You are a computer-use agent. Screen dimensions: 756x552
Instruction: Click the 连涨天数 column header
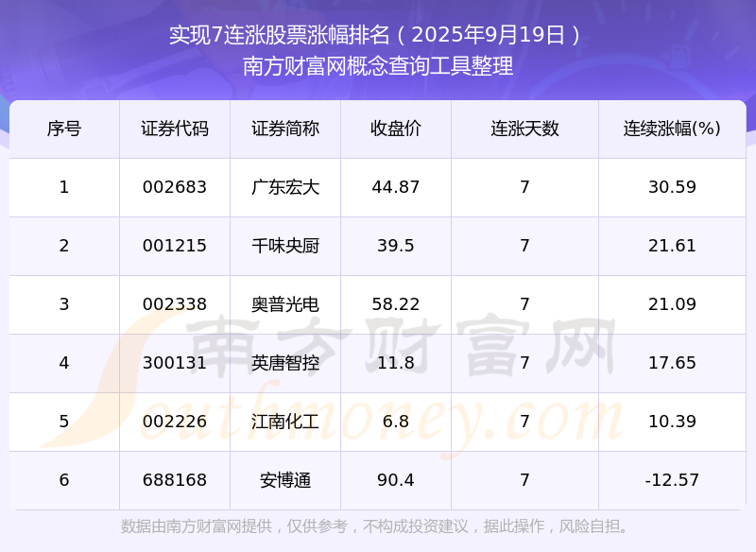click(x=525, y=129)
